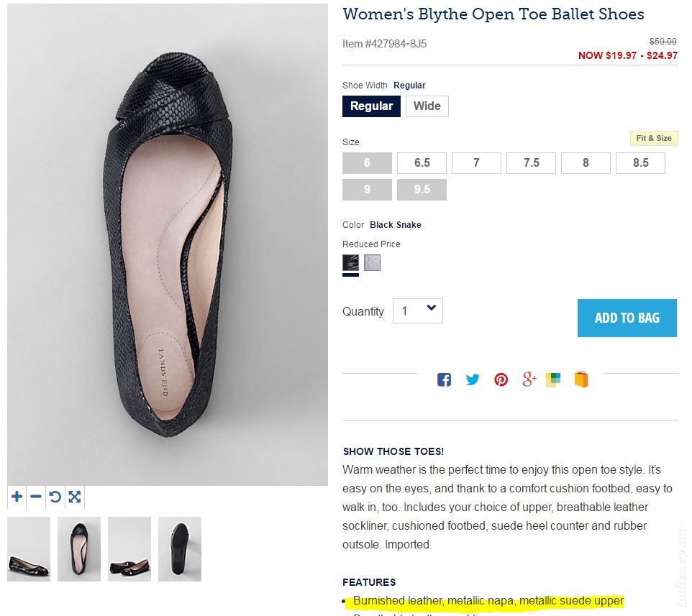This screenshot has width=692, height=616.
Task: Choose size 8.5
Action: [640, 163]
